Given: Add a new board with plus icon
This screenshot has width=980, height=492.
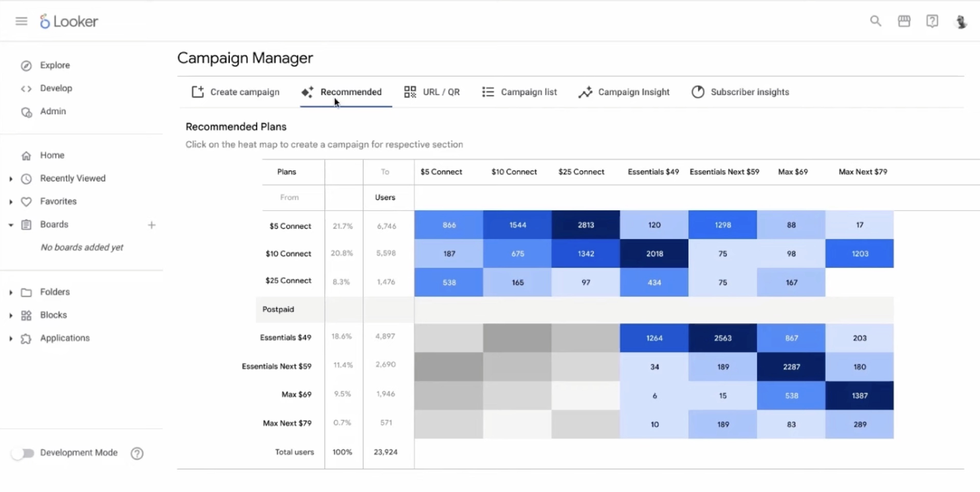Looking at the screenshot, I should pos(151,225).
